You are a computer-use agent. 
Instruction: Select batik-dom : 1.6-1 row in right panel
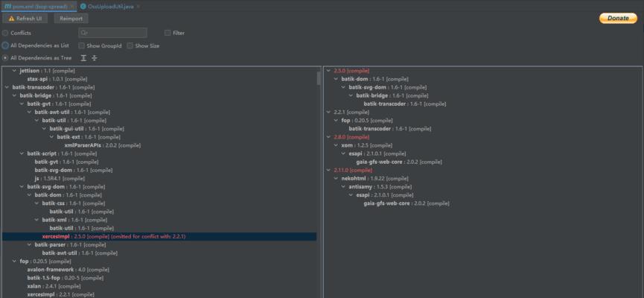(374, 79)
